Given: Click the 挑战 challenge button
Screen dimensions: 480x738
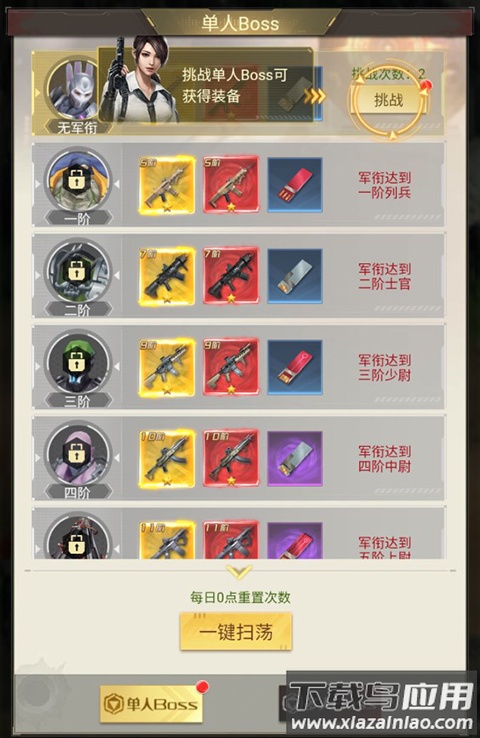Looking at the screenshot, I should tap(388, 100).
